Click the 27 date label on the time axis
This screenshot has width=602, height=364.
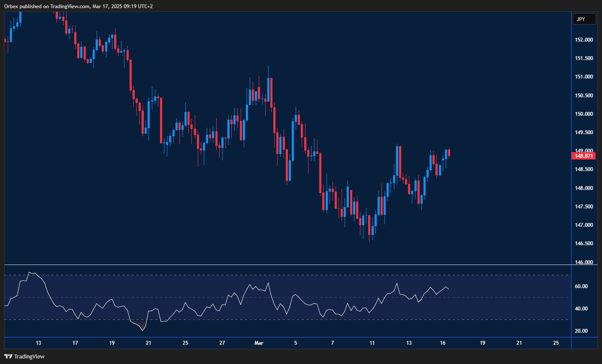point(222,343)
